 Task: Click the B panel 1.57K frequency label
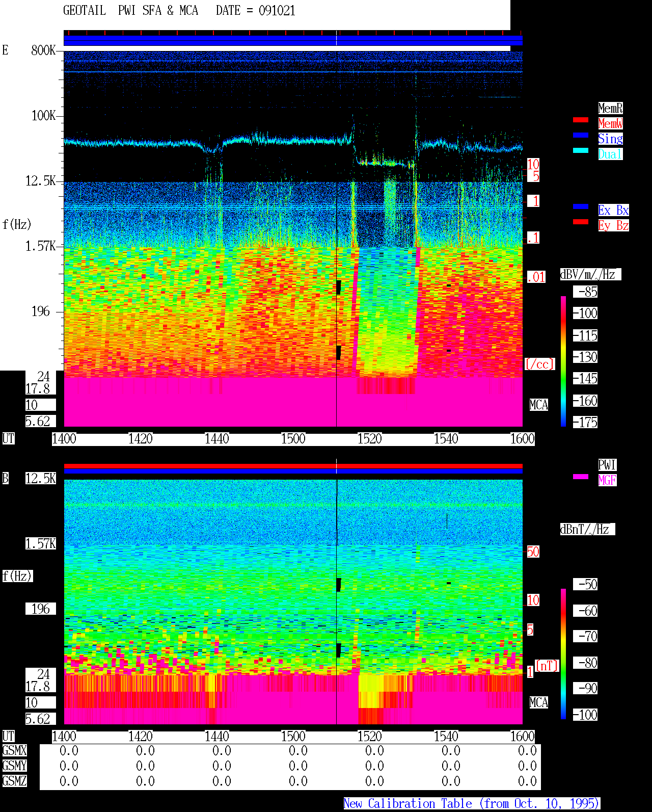tap(41, 543)
